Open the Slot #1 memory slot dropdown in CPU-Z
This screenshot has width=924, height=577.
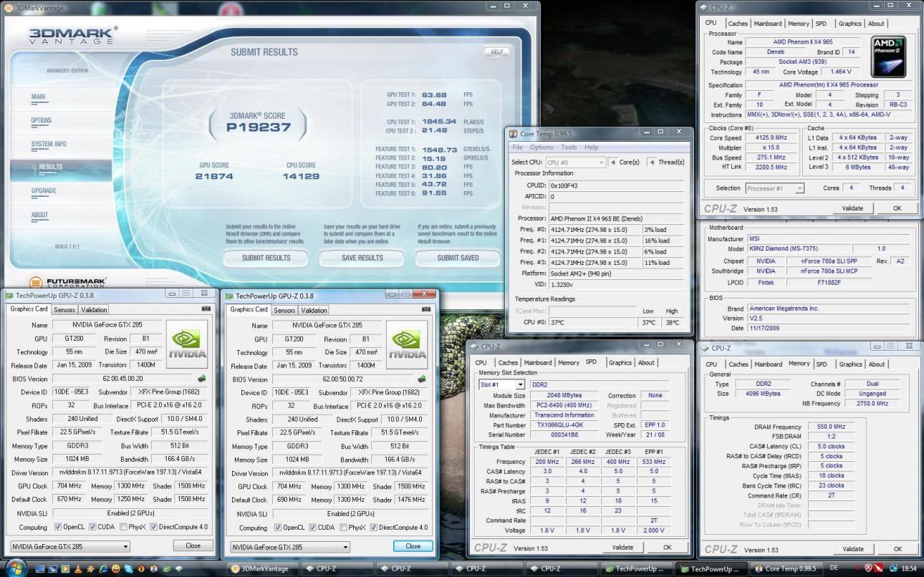coord(502,384)
